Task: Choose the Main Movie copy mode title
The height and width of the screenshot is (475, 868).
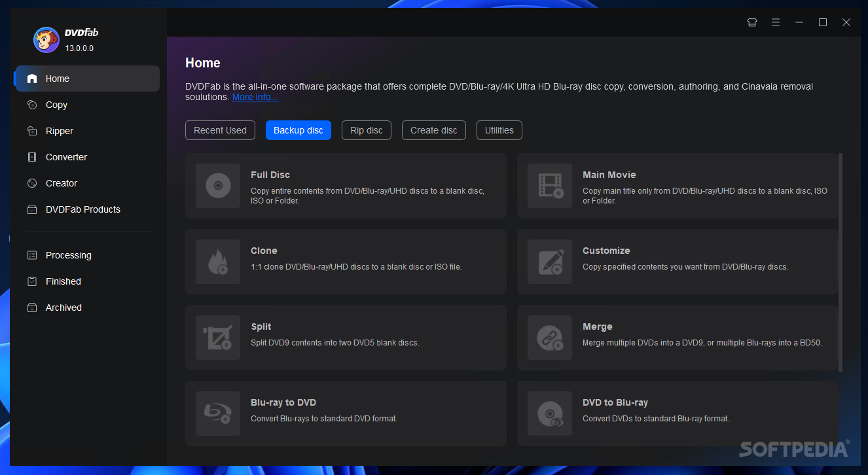Action: pos(609,175)
